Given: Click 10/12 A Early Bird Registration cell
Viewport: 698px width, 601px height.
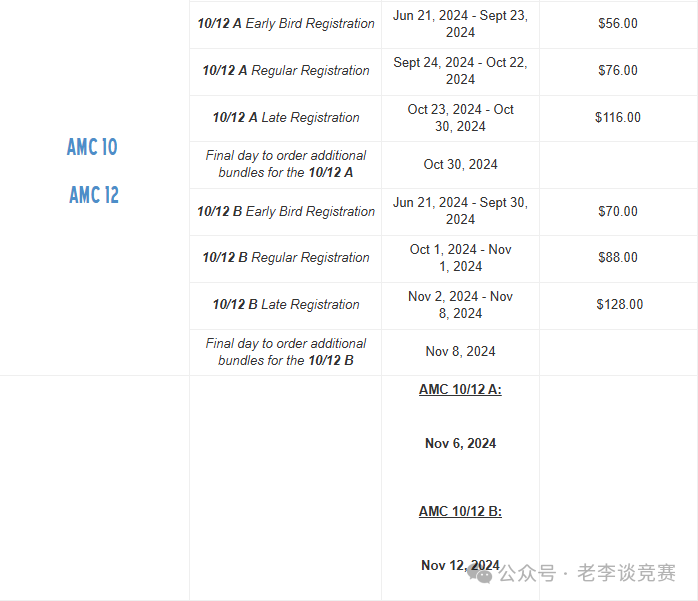Looking at the screenshot, I should (286, 24).
